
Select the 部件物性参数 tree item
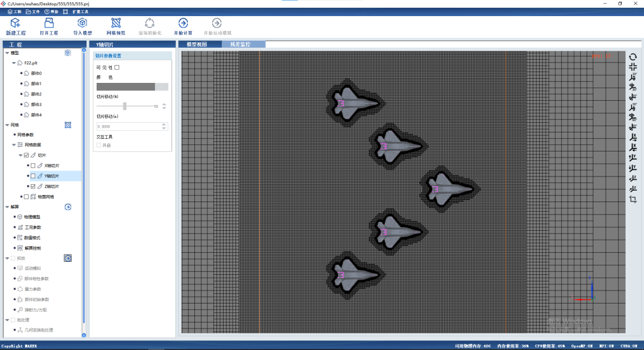(x=36, y=279)
